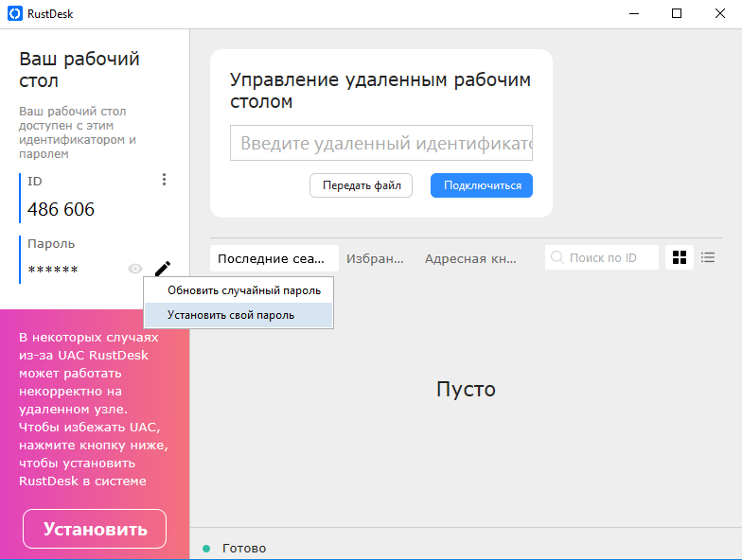Click the "Передать файл" button
The image size is (742, 560).
(x=362, y=185)
